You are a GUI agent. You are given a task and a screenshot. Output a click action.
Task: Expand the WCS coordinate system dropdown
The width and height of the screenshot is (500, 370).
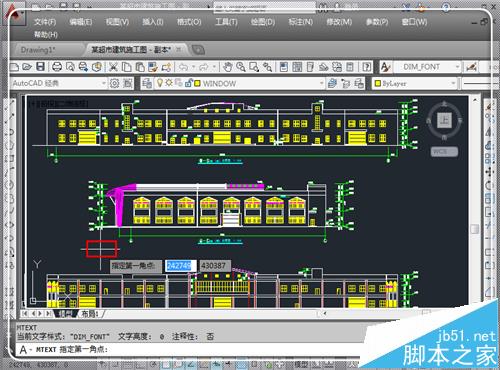click(445, 152)
